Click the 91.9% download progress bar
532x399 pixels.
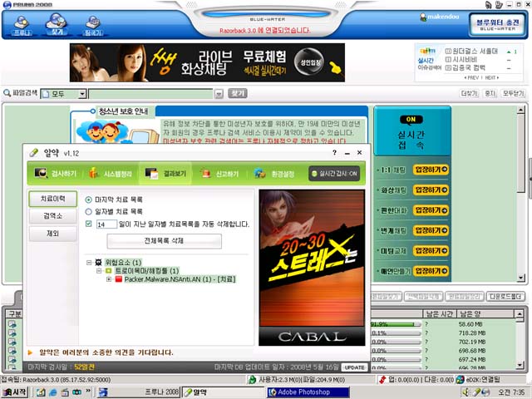[397, 324]
